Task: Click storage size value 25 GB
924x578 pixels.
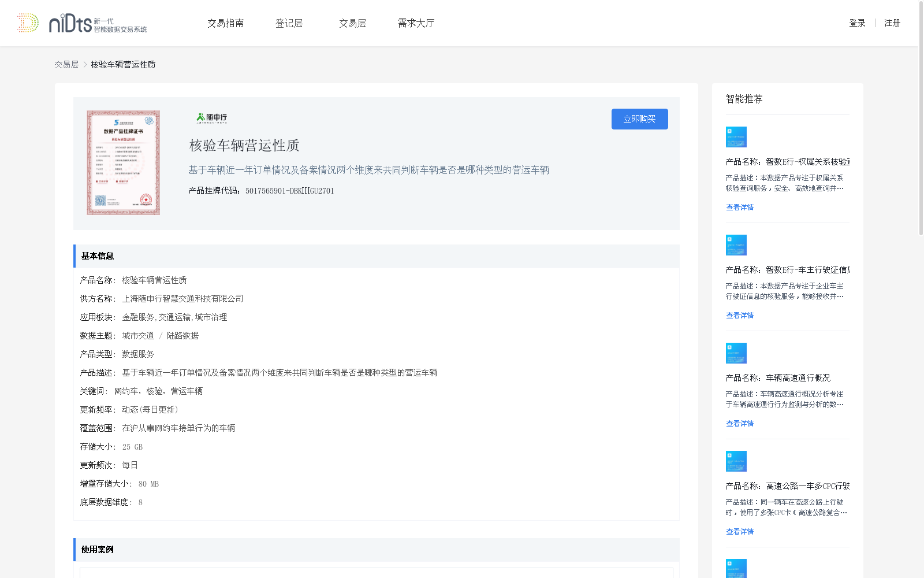Action: click(132, 447)
